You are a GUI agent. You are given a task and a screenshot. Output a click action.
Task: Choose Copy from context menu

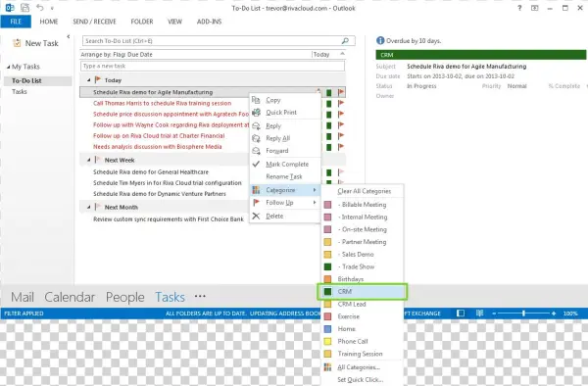point(285,100)
